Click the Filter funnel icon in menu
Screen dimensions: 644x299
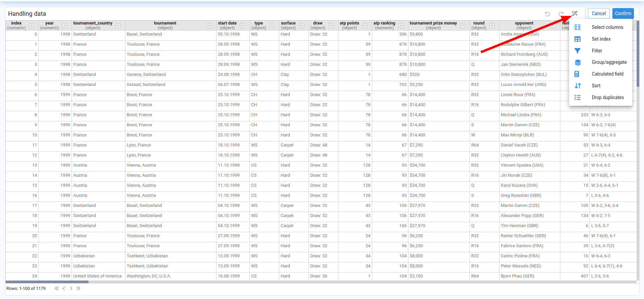pos(577,51)
